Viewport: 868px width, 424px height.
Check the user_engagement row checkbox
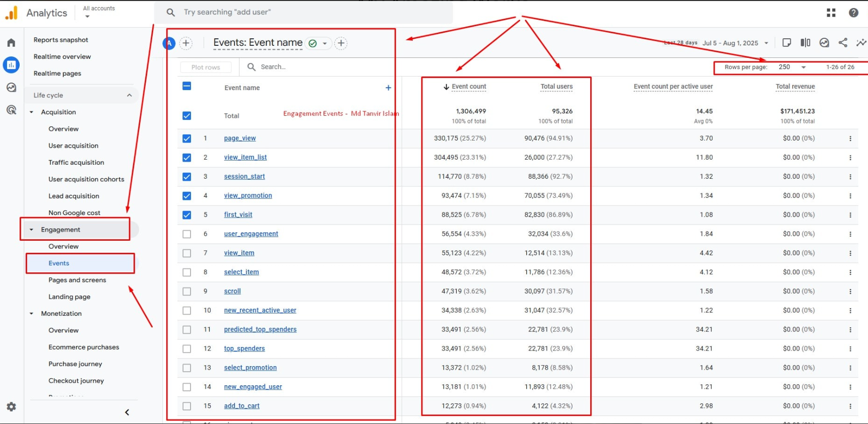coord(187,234)
